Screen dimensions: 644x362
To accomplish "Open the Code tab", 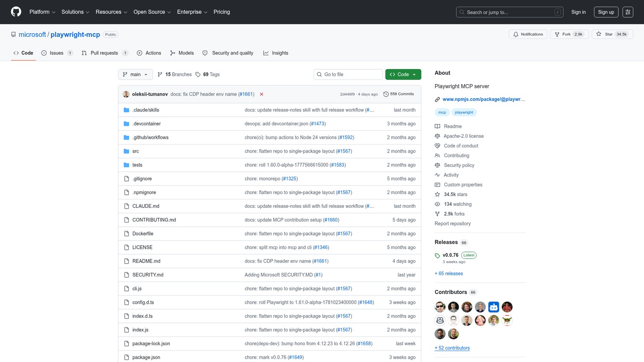I will (x=23, y=53).
